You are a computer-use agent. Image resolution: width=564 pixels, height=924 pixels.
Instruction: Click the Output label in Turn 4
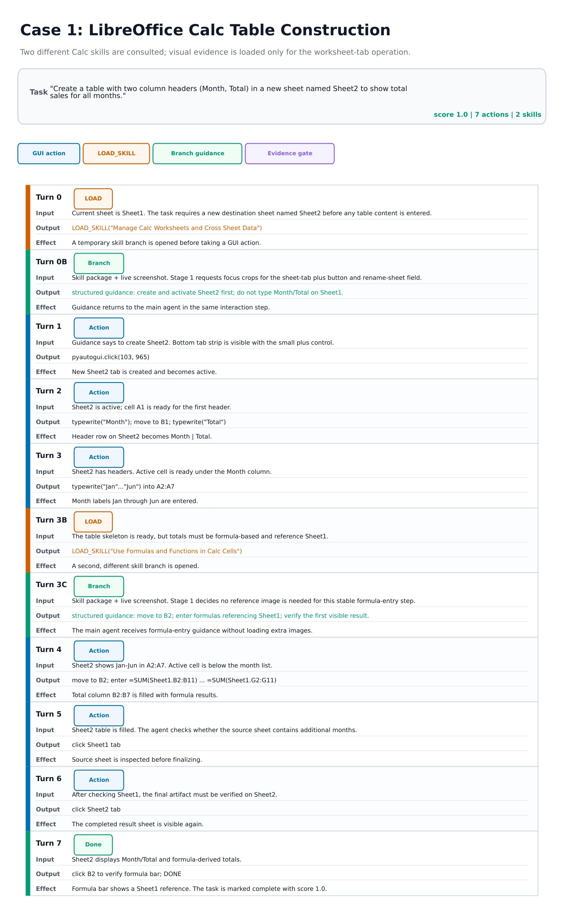[x=48, y=680]
